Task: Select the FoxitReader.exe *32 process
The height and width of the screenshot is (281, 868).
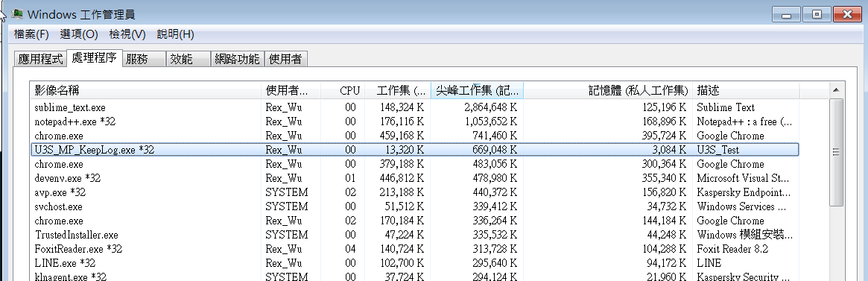Action: (x=414, y=249)
